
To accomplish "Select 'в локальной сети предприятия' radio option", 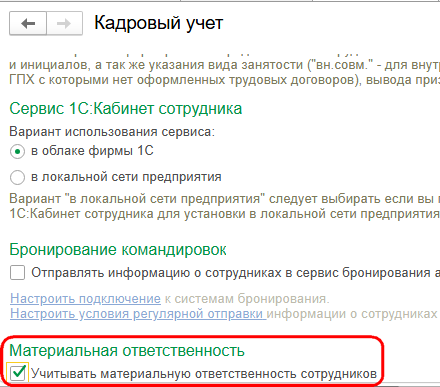I will pyautogui.click(x=17, y=177).
